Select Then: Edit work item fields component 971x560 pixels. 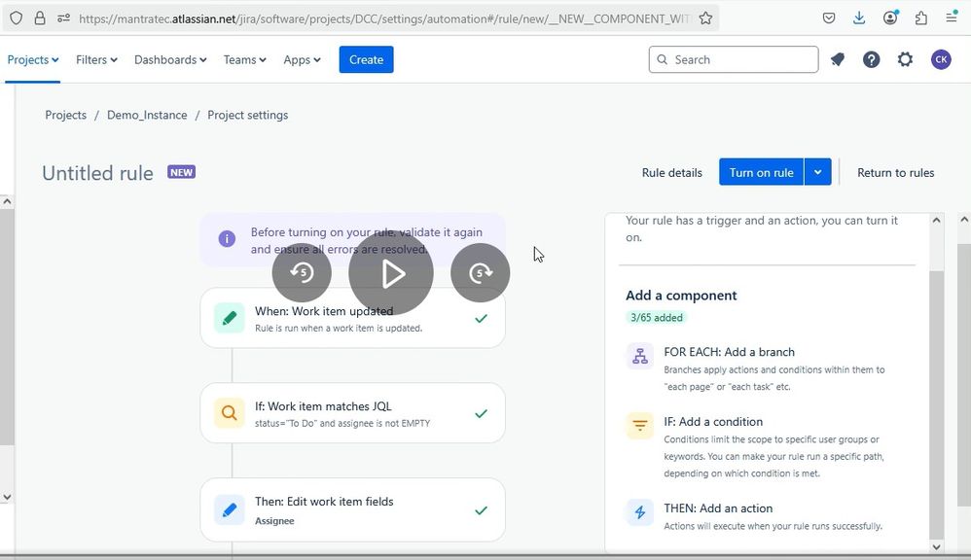coord(352,509)
